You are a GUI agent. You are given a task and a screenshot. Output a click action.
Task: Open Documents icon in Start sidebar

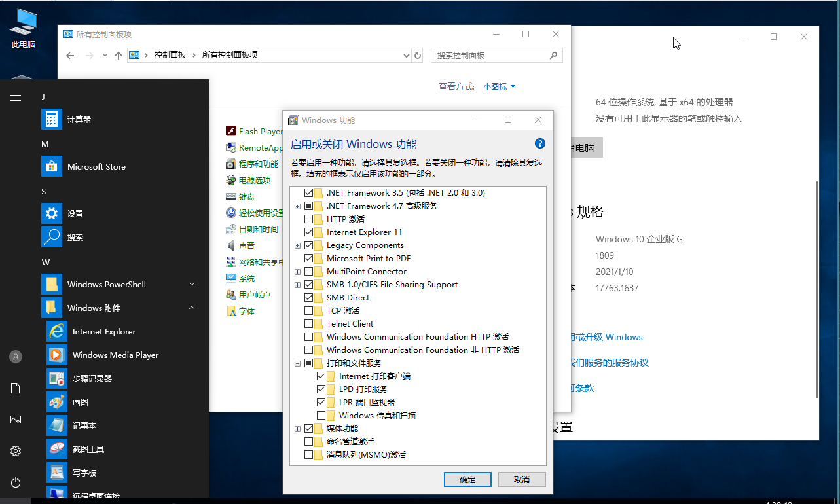[16, 388]
